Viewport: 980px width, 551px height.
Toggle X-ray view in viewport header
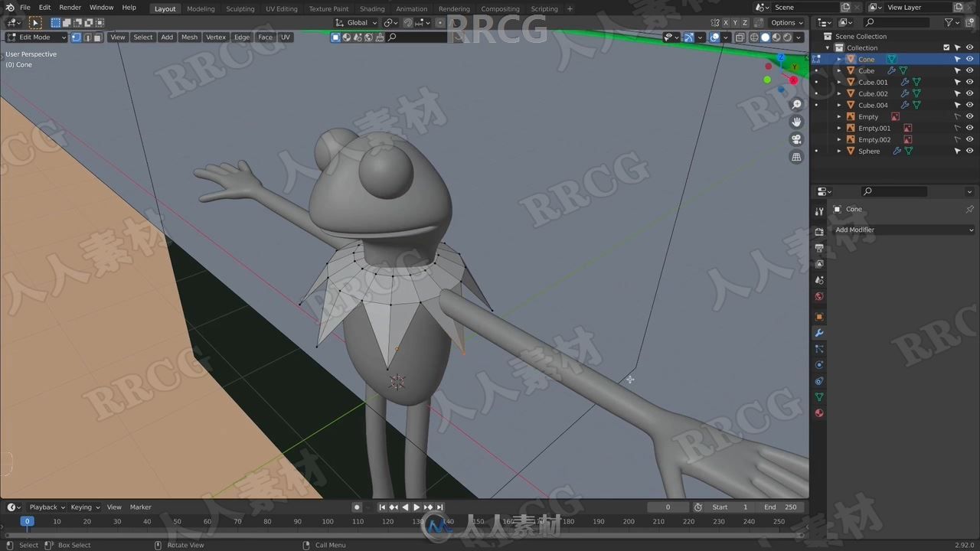[740, 37]
